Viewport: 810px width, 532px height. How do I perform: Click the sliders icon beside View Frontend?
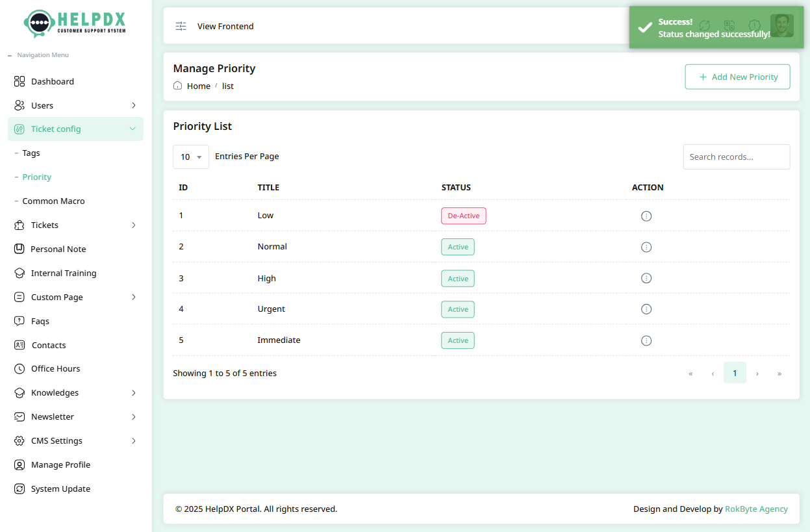(181, 26)
